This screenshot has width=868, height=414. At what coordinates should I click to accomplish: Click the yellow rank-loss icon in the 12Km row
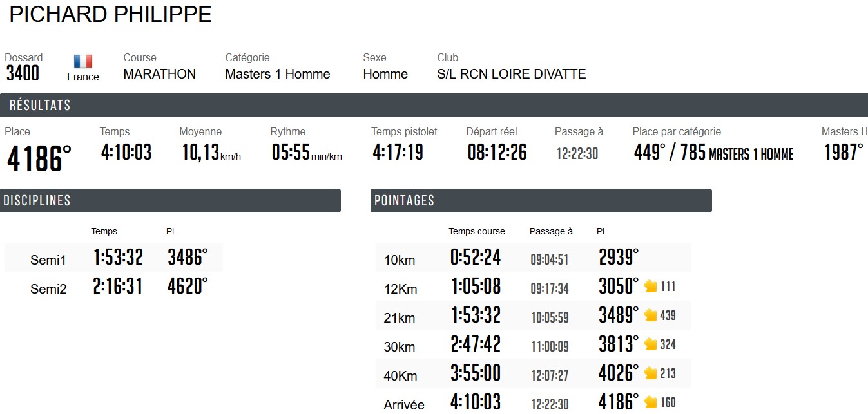[x=650, y=287]
